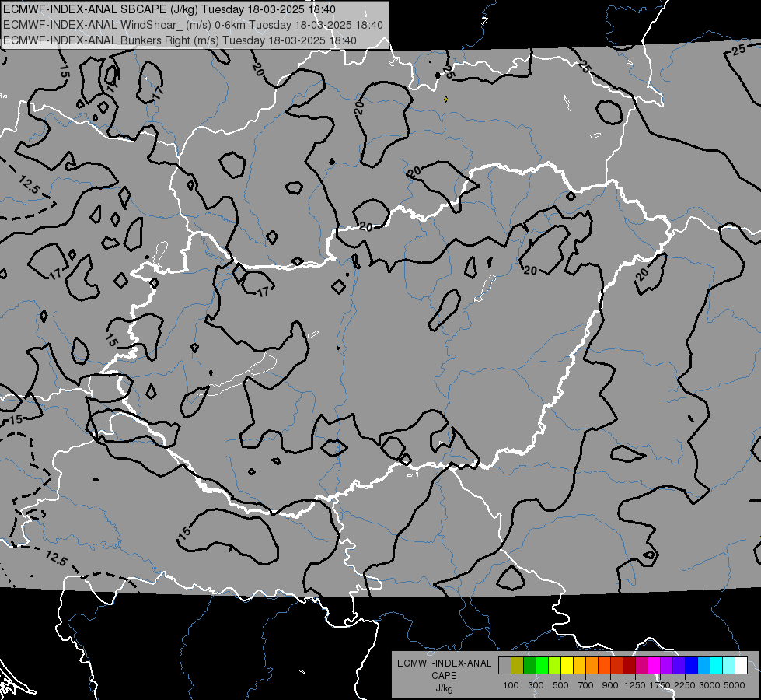Image resolution: width=761 pixels, height=700 pixels.
Task: Click the 900 tick value in legend
Action: [610, 685]
